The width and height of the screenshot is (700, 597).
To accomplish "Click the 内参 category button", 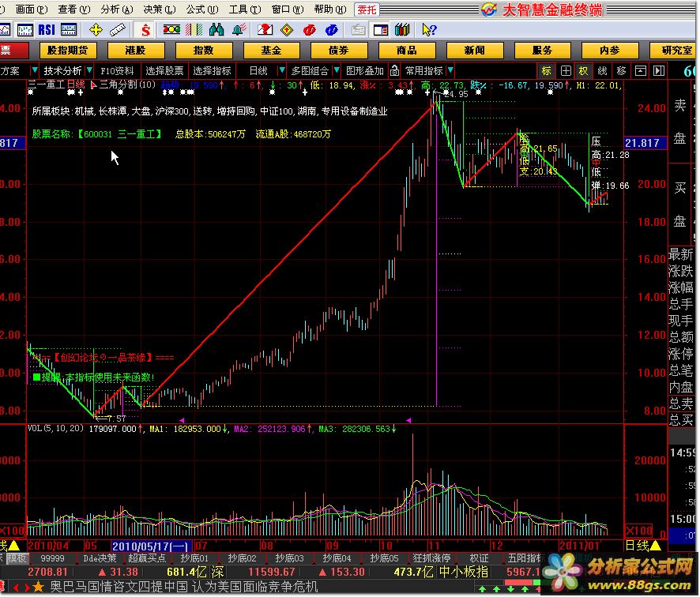I will coord(610,51).
